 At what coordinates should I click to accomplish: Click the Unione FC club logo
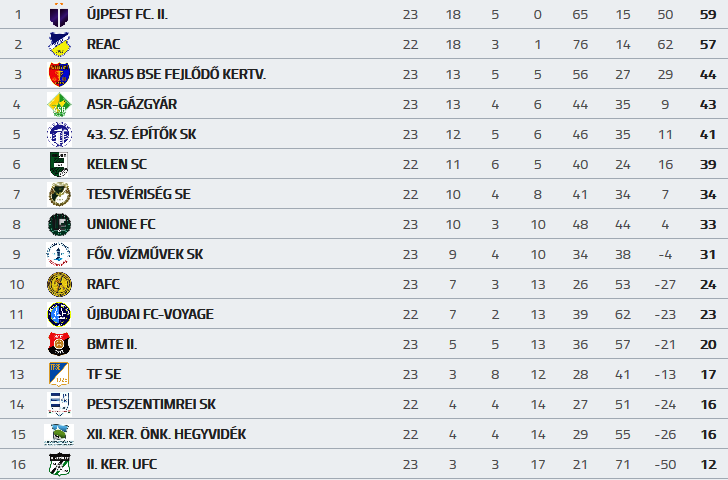(60, 224)
